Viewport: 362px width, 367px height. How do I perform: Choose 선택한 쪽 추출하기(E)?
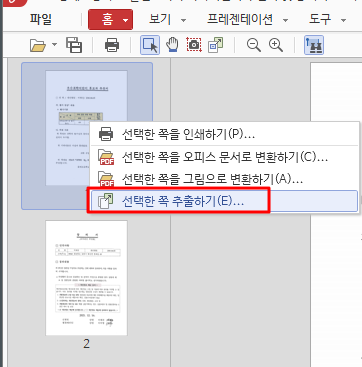225,201
